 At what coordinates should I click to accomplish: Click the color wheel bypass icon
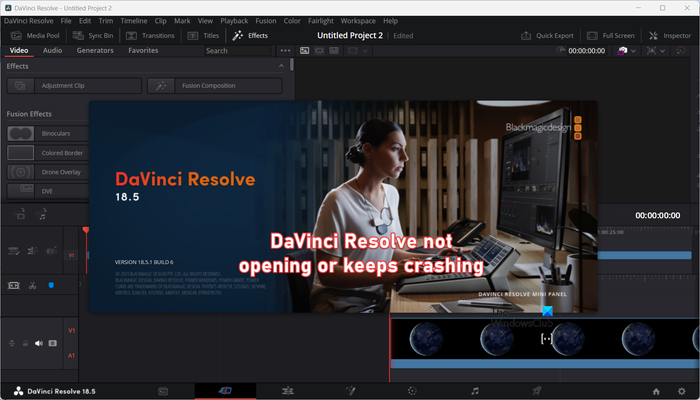681,51
